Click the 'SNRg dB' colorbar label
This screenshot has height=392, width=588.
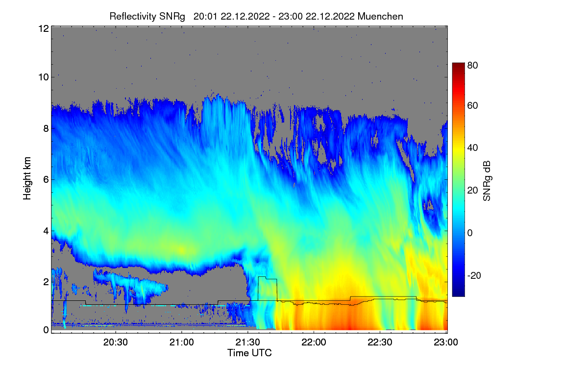pyautogui.click(x=487, y=181)
